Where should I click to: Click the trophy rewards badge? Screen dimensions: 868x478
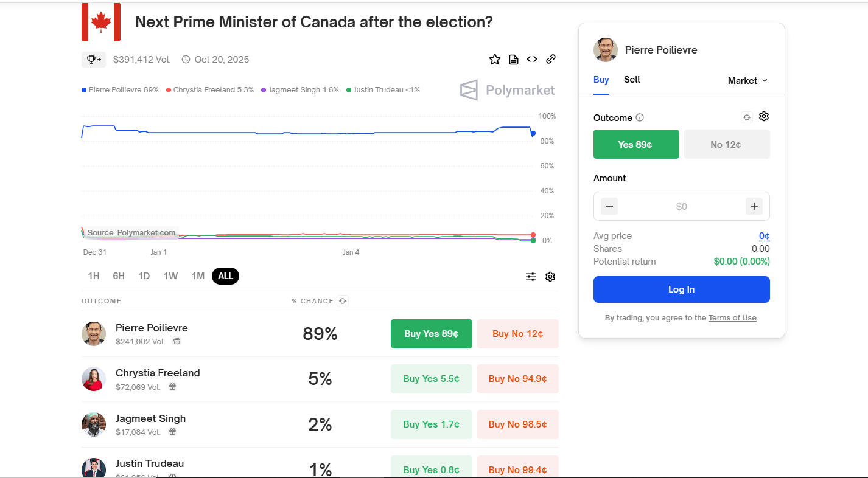(94, 60)
